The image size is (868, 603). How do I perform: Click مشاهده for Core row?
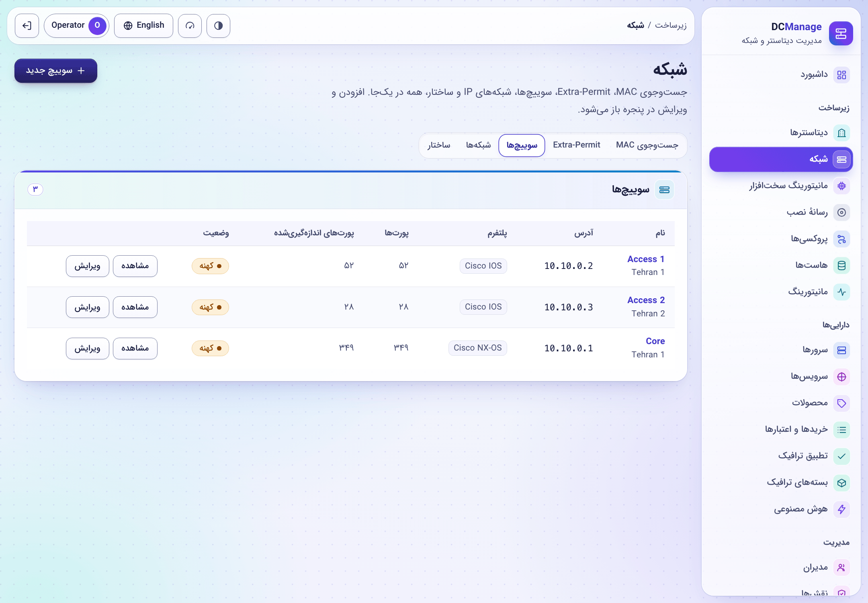click(x=135, y=349)
